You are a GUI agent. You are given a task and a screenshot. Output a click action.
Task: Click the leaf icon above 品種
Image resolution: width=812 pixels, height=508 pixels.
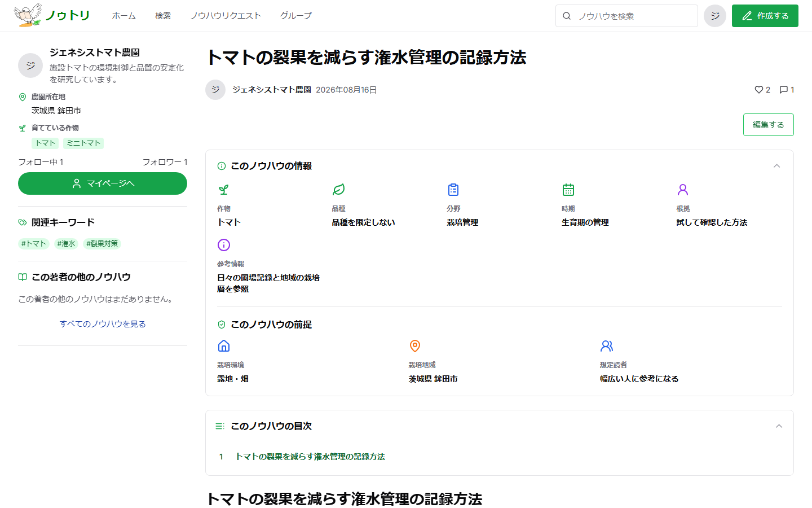click(338, 190)
